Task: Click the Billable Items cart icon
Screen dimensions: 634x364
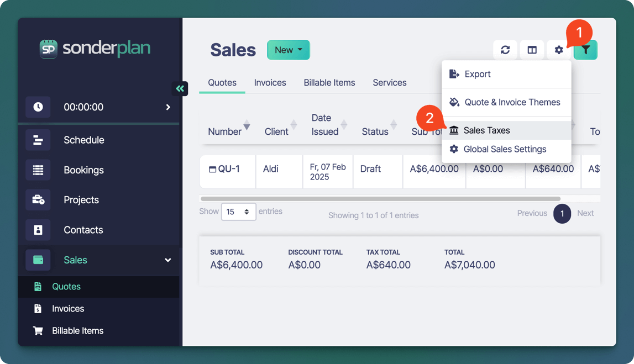Action: (x=38, y=330)
